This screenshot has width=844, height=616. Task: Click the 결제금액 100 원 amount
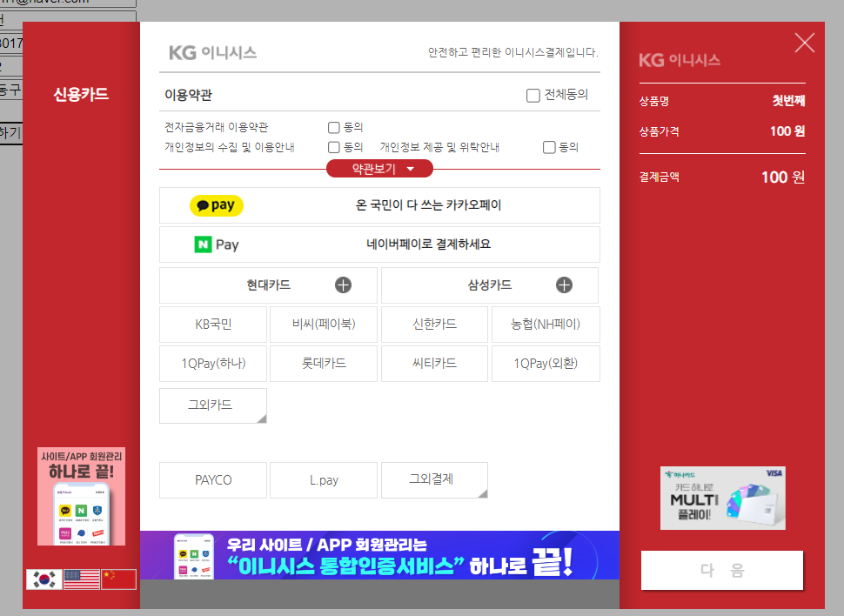coord(782,177)
